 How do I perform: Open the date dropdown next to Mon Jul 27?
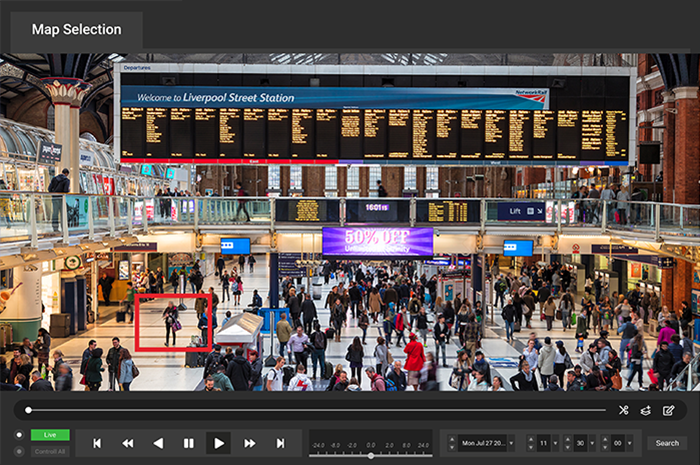coord(511,443)
